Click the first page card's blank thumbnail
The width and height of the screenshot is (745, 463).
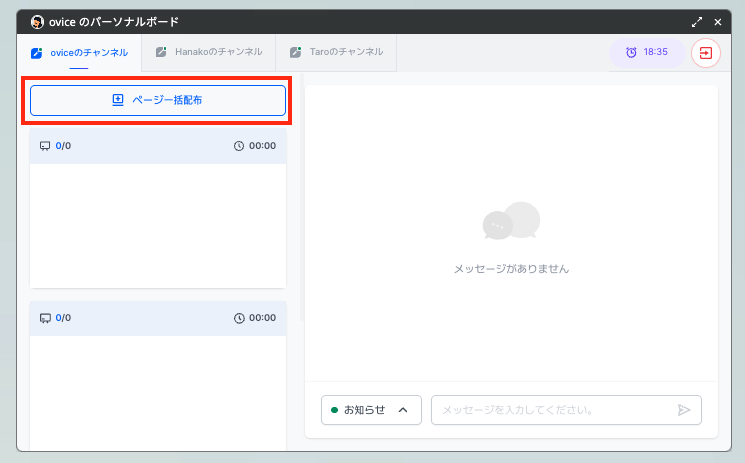point(158,226)
